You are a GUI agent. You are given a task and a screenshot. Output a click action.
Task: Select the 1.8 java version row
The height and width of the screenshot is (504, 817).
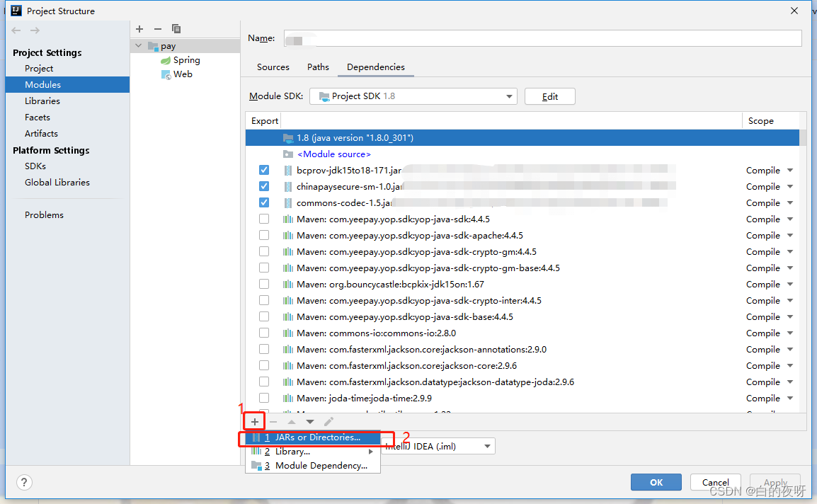click(x=522, y=137)
